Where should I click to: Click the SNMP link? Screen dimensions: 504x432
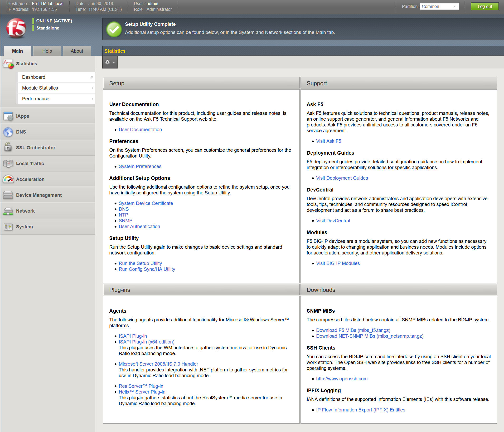(125, 221)
